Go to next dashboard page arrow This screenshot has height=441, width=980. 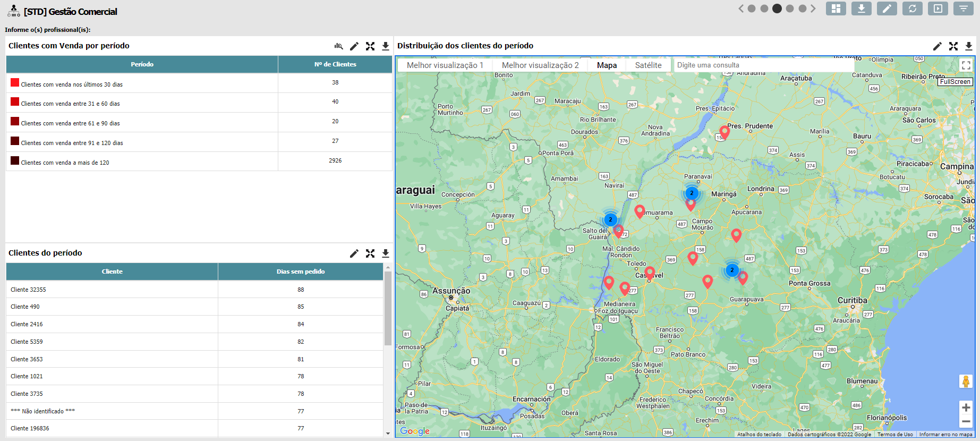point(813,9)
